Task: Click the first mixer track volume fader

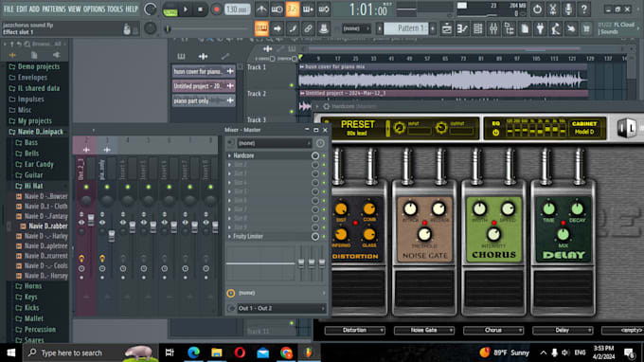Action: point(91,219)
